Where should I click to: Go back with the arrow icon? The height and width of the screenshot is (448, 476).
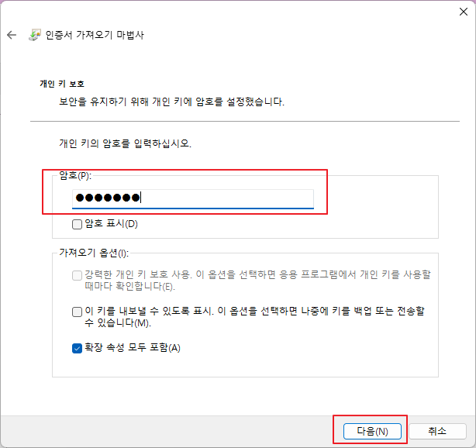click(12, 35)
